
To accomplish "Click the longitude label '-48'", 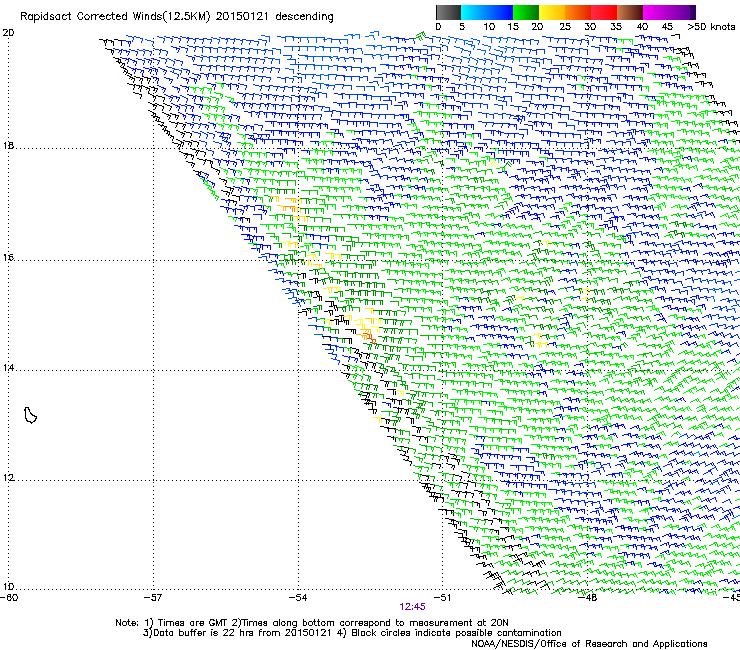I will pos(587,598).
